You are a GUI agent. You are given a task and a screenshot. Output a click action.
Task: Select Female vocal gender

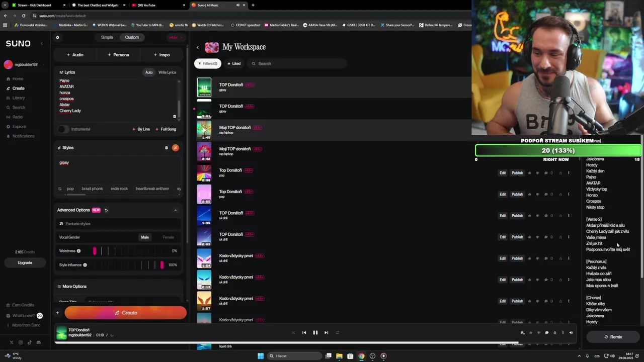coord(168,237)
